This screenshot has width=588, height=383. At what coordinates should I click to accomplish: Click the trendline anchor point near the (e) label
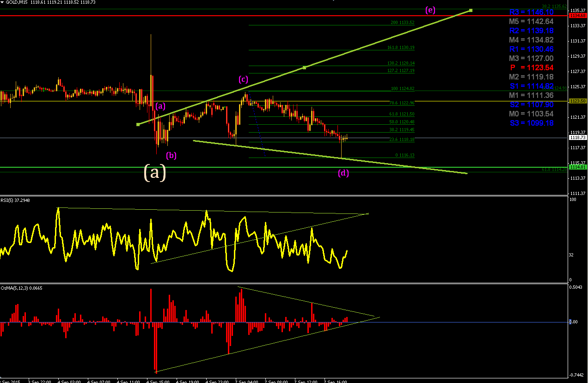pyautogui.click(x=471, y=10)
